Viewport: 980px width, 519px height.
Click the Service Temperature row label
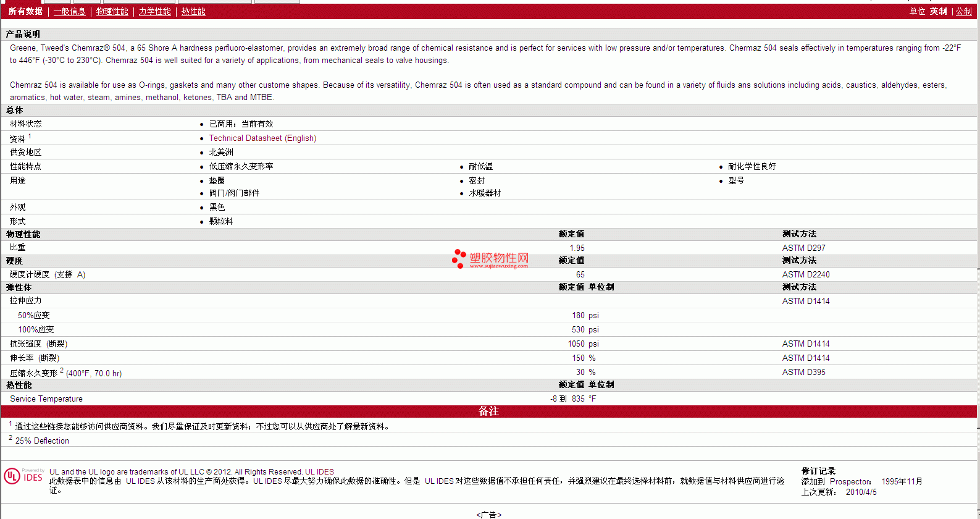pos(46,399)
